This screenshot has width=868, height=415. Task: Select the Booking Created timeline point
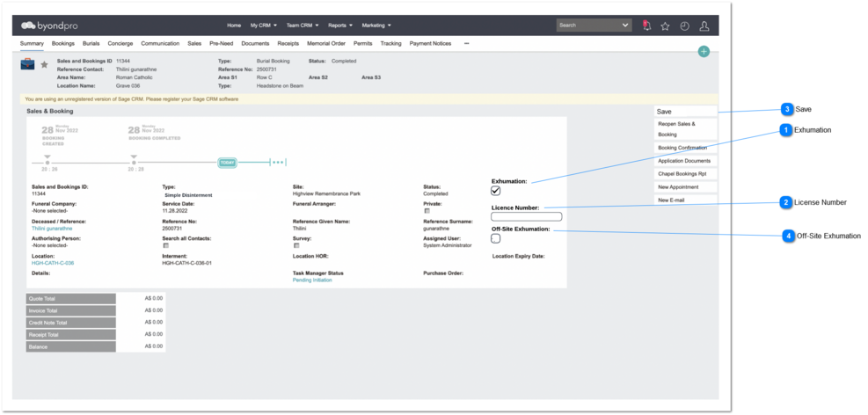pos(47,163)
